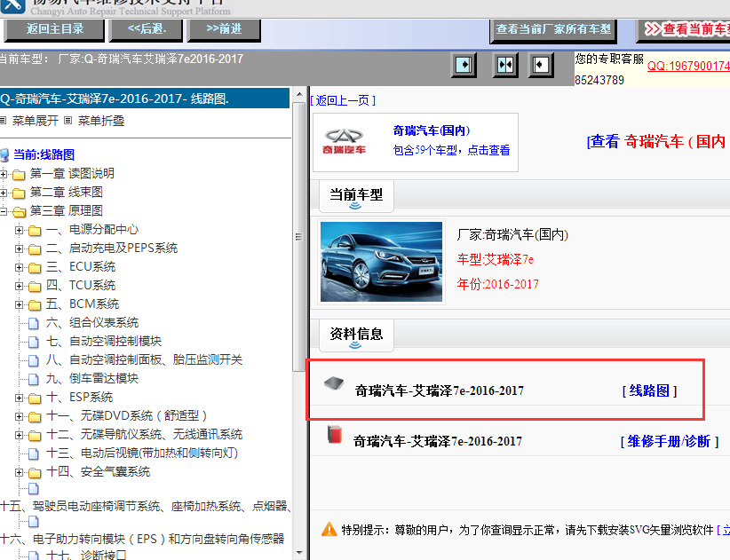
Task: Open the red book icon beside 维修手册 row
Action: coord(334,434)
